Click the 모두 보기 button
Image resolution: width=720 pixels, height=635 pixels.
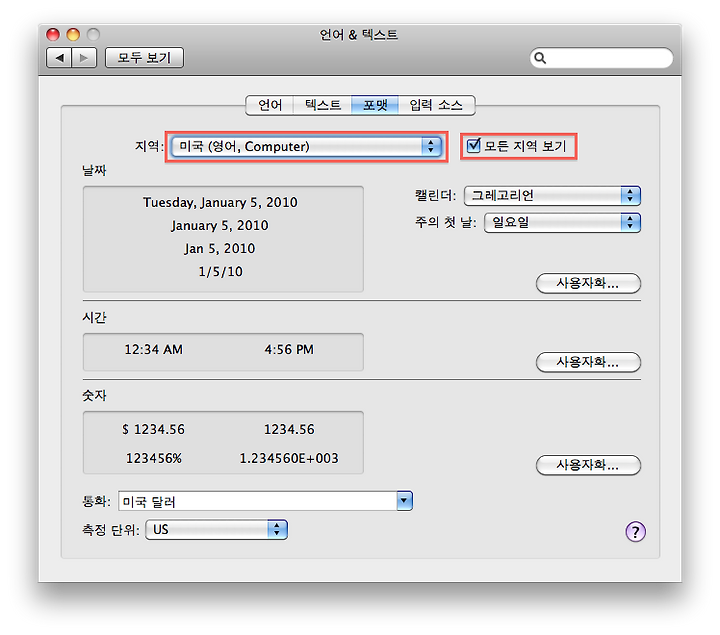[144, 58]
